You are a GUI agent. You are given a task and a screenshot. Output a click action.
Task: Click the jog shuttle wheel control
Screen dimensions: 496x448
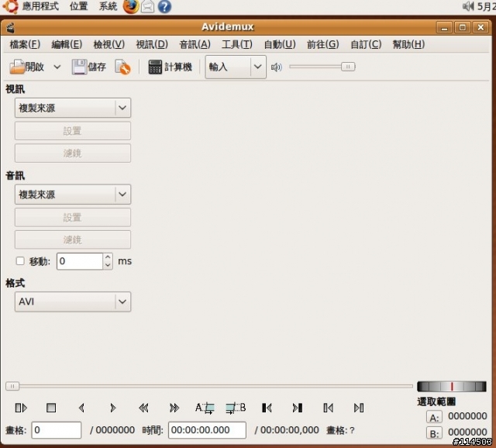pos(451,386)
